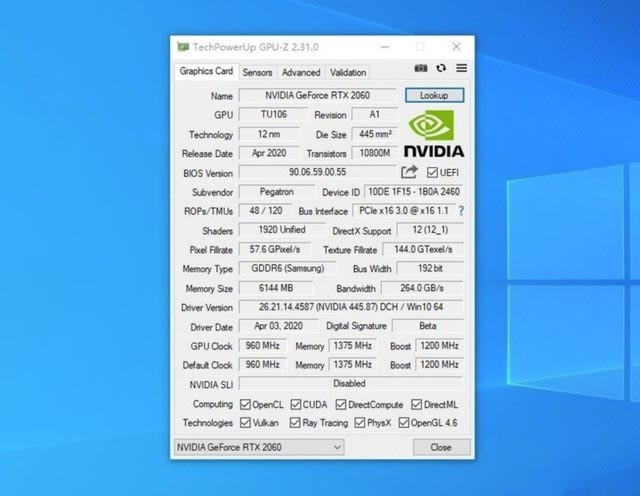
Task: Click the Transistors field 10800M
Action: (x=375, y=153)
